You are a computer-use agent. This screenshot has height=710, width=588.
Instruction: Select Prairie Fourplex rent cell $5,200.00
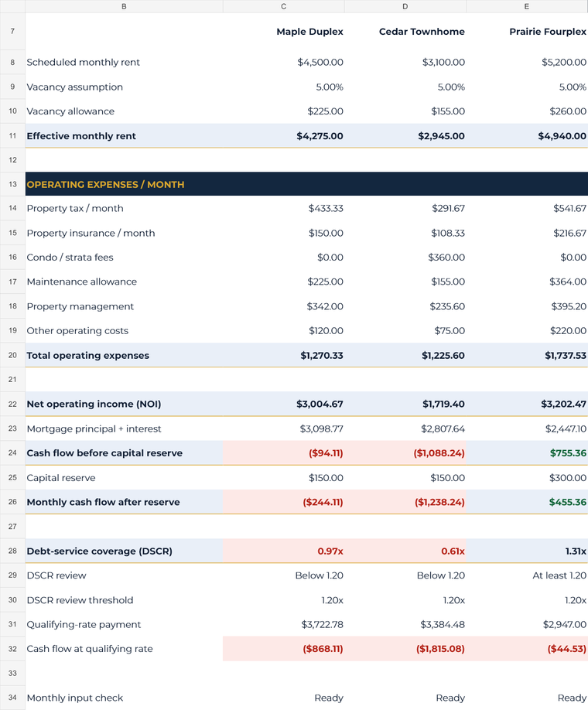[527, 63]
